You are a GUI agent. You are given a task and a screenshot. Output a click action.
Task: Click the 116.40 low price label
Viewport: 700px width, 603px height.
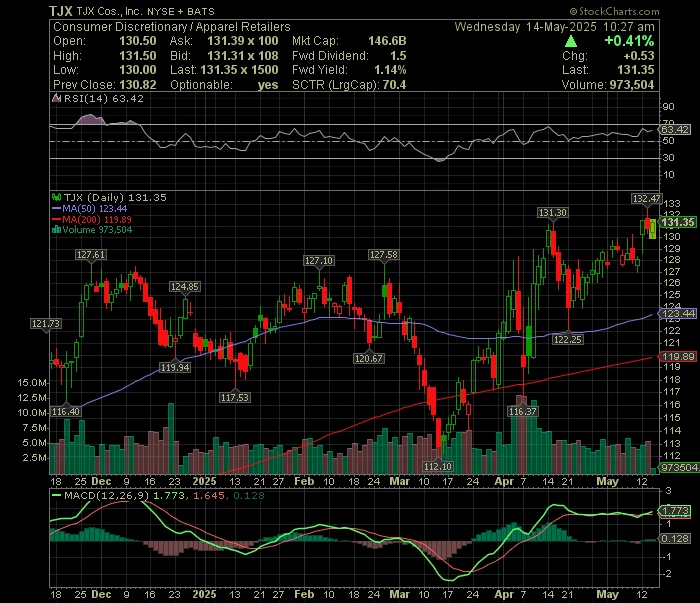point(66,412)
